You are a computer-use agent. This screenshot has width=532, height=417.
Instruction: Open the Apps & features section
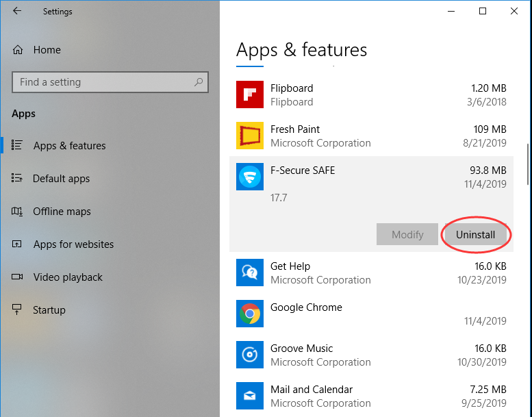70,146
